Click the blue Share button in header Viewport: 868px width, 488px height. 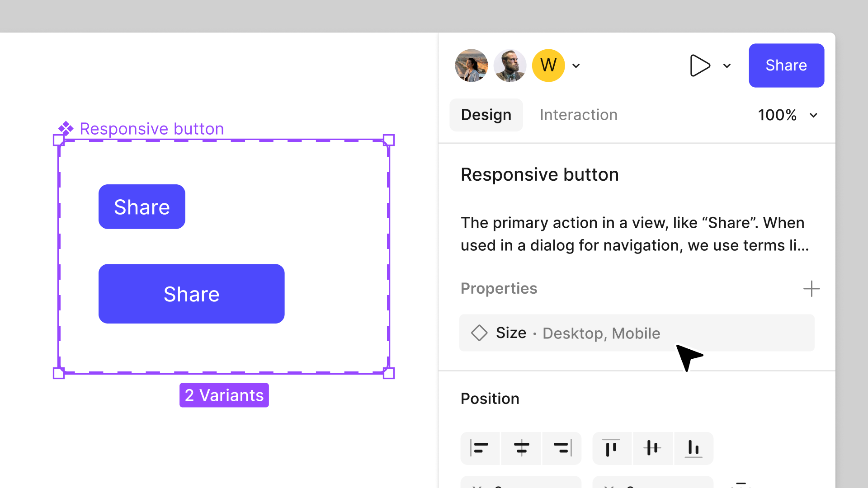786,66
